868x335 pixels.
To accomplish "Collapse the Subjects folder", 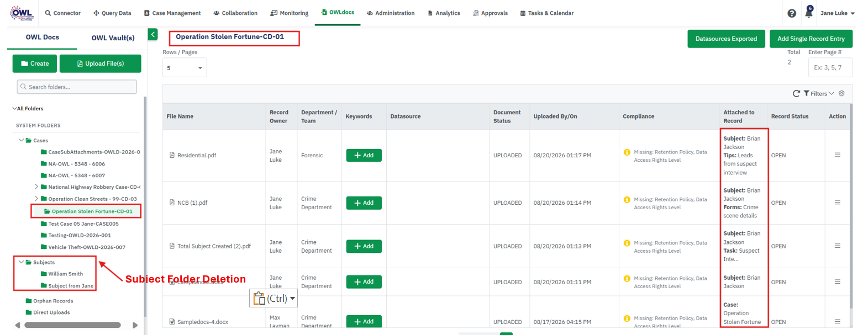I will point(22,262).
